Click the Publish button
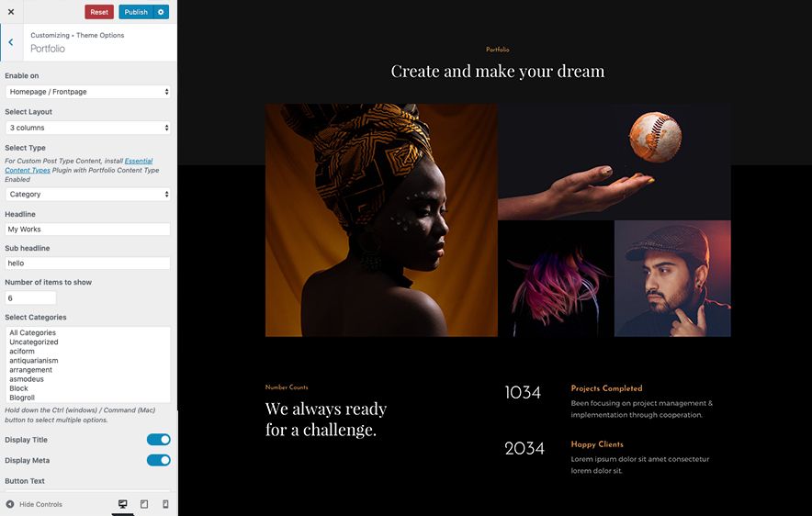Image resolution: width=812 pixels, height=516 pixels. 136,12
